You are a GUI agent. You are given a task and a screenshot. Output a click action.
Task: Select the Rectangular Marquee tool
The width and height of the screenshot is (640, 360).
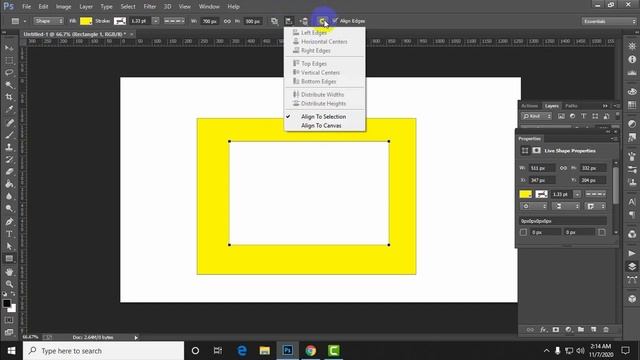(x=9, y=60)
